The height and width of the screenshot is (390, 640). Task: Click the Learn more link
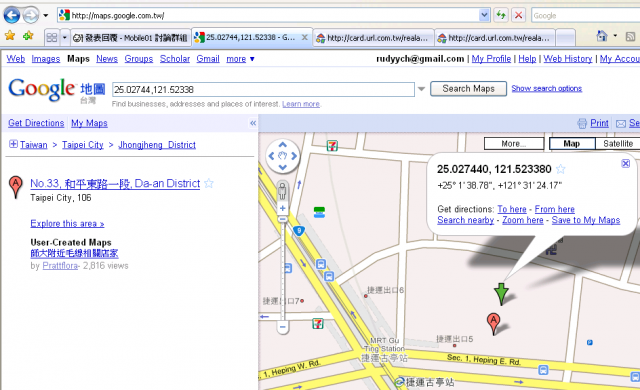click(x=301, y=104)
